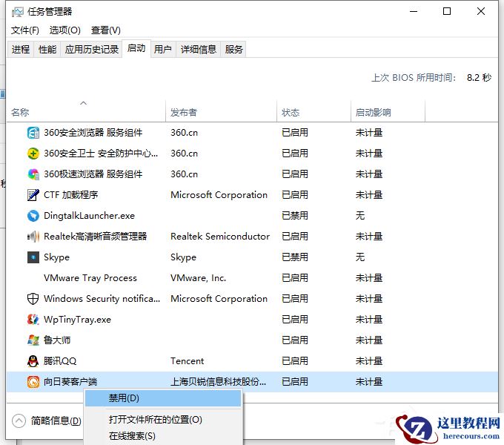Click the DingtalkLauncher.exe blue icon
The image size is (504, 445).
(33, 215)
